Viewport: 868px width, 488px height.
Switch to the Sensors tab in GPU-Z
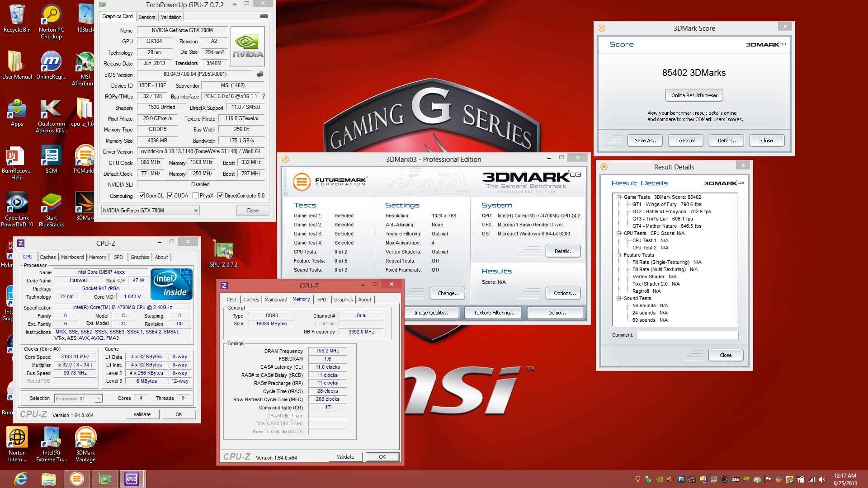pos(146,17)
